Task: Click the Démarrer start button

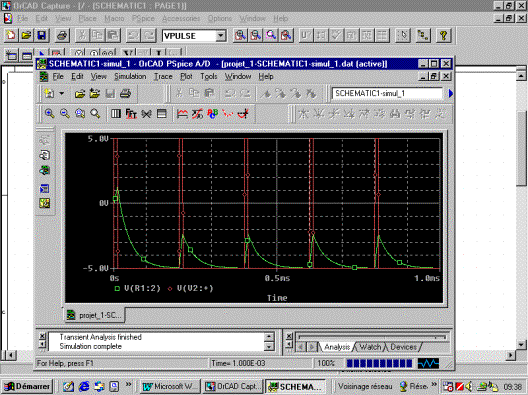Action: coord(27,386)
